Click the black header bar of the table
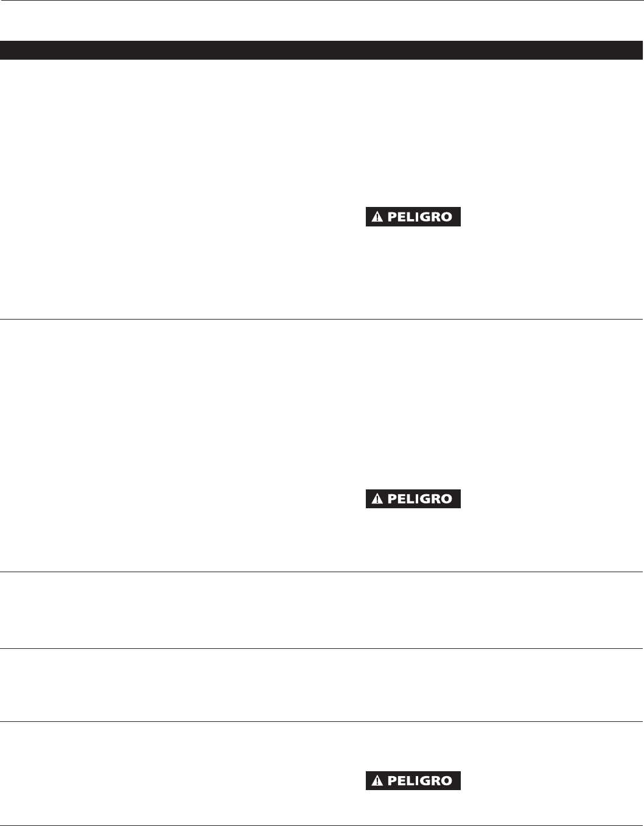This screenshot has width=644, height=826. [x=321, y=50]
